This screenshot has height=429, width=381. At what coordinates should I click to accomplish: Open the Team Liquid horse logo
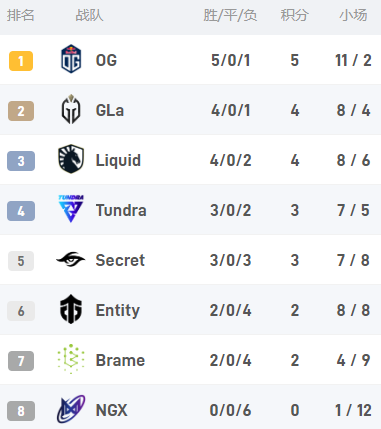pos(71,159)
